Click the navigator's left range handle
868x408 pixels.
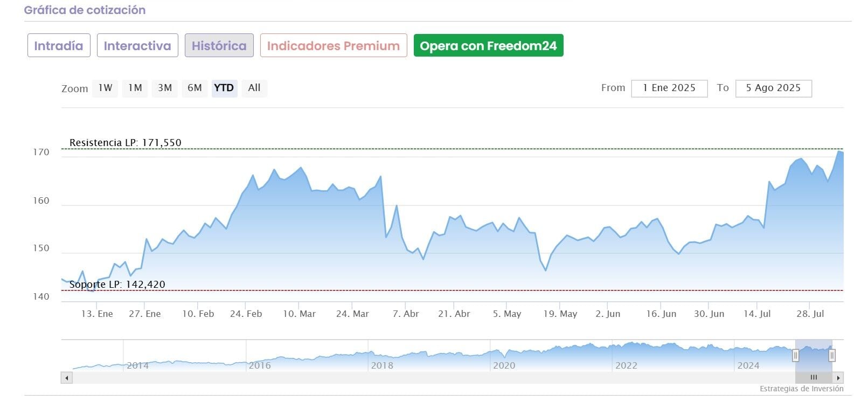(795, 356)
